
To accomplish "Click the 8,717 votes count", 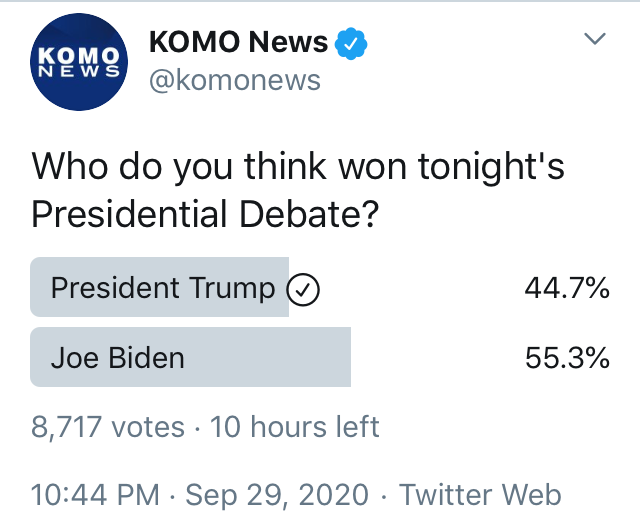I will click(x=108, y=427).
